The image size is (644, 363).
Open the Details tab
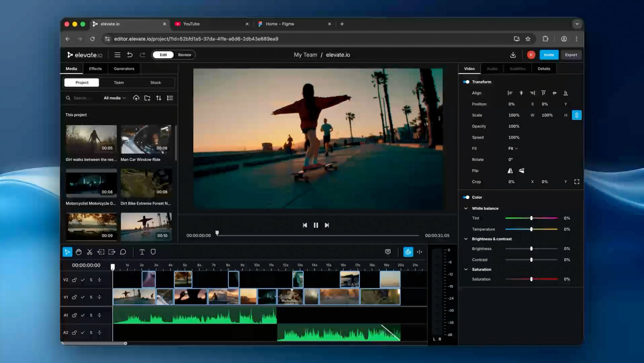point(544,69)
